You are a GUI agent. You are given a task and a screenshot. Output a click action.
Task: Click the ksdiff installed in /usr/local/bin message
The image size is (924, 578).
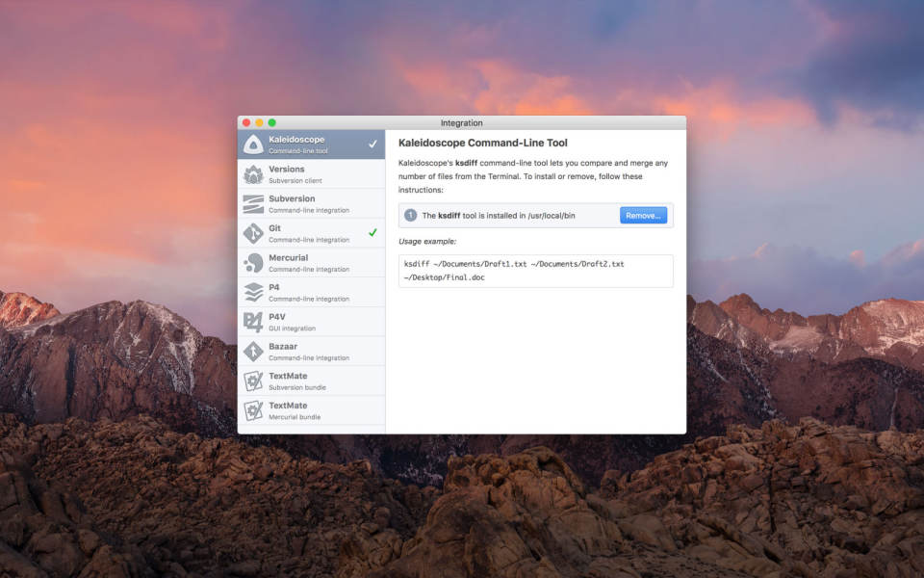(498, 215)
